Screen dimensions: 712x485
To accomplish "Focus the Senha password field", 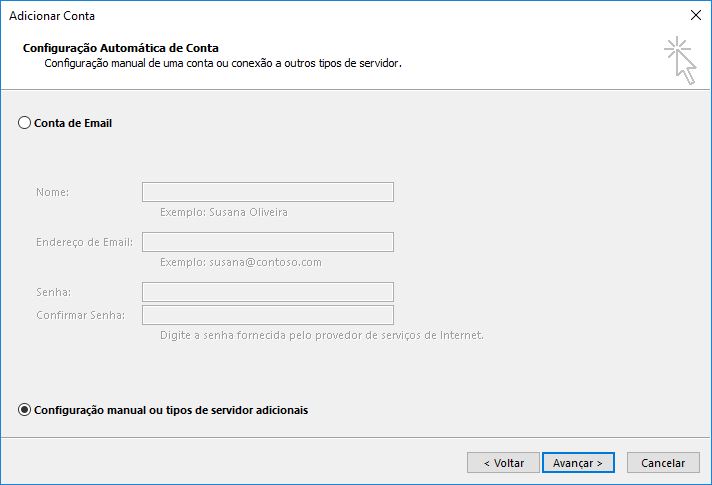I will (x=268, y=292).
